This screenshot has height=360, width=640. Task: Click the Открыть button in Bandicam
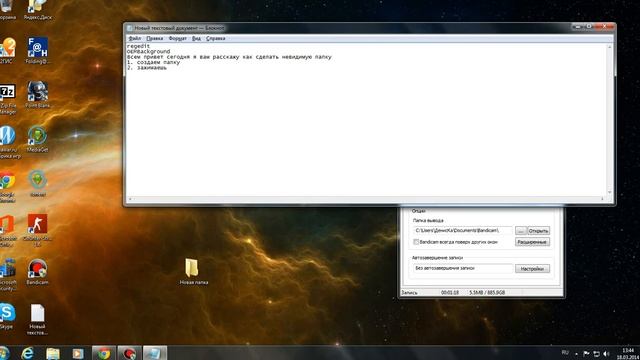click(538, 231)
